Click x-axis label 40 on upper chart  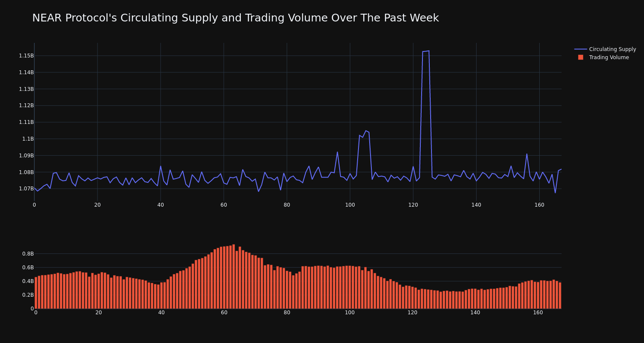click(161, 205)
